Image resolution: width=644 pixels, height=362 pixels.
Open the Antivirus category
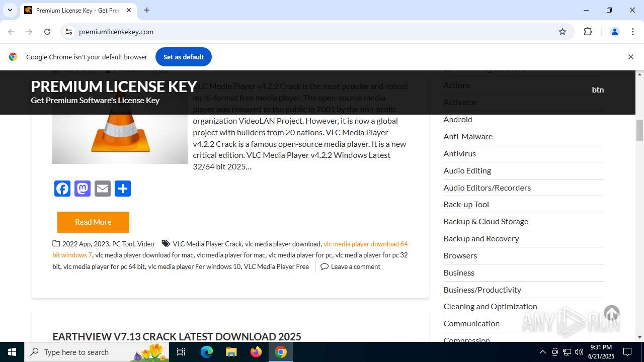459,153
